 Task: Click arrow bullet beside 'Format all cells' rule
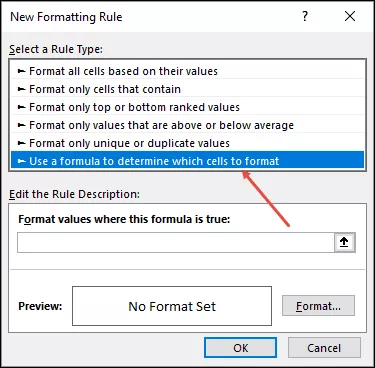pos(21,71)
